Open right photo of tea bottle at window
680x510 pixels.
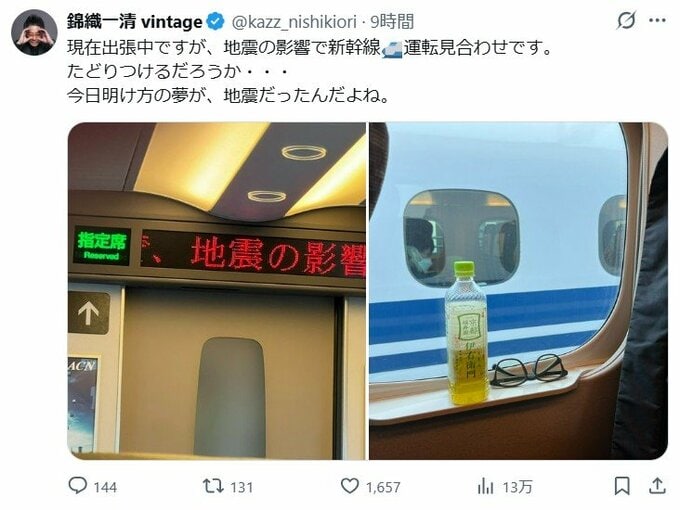[x=518, y=291]
